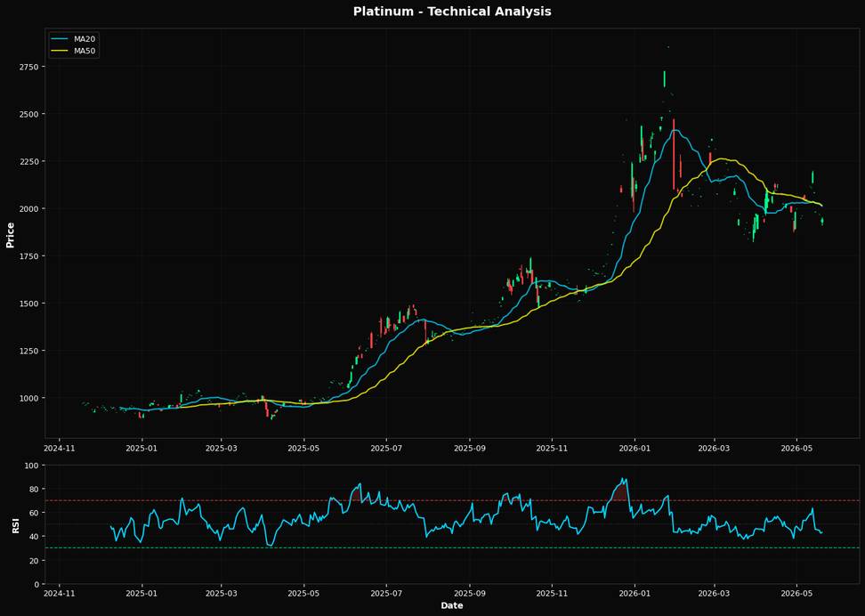This screenshot has width=865, height=616.
Task: Click the RSI 60 tick label
Action: pyautogui.click(x=34, y=513)
